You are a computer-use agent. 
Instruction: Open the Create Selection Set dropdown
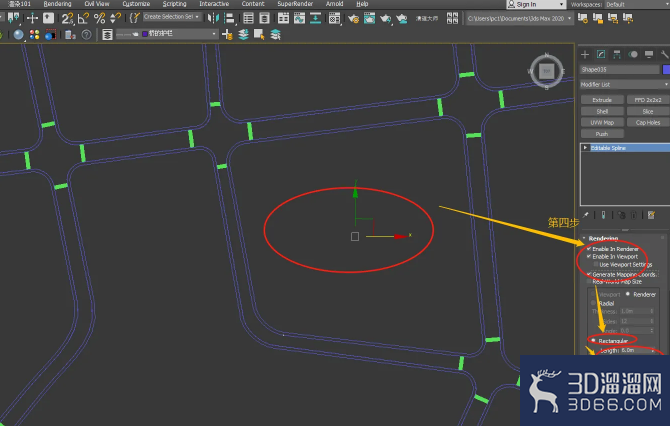pos(172,17)
